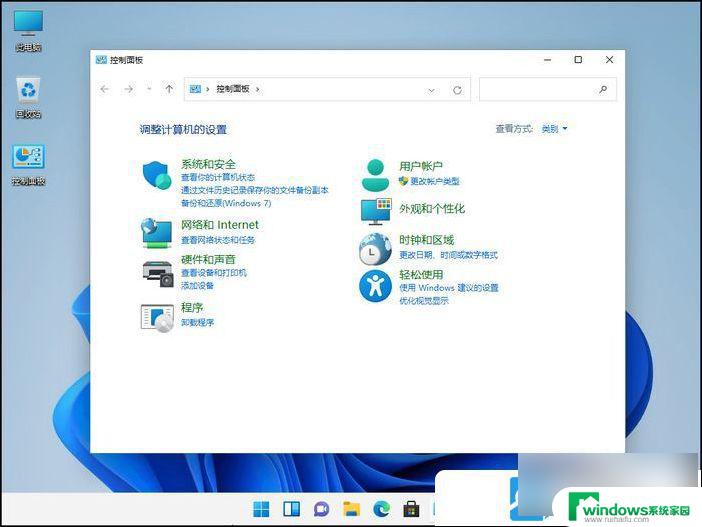Open the Clock and Region globe icon

tap(375, 249)
